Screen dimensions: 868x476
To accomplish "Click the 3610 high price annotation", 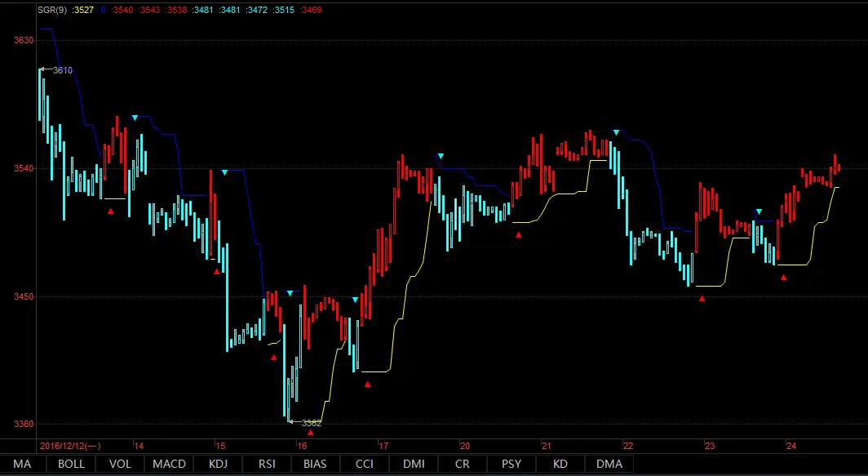I will (62, 70).
